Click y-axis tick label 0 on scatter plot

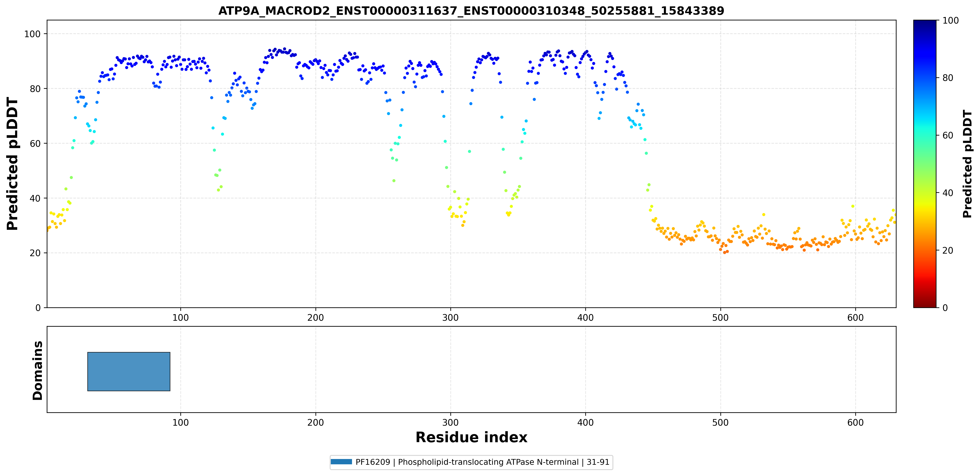click(38, 308)
